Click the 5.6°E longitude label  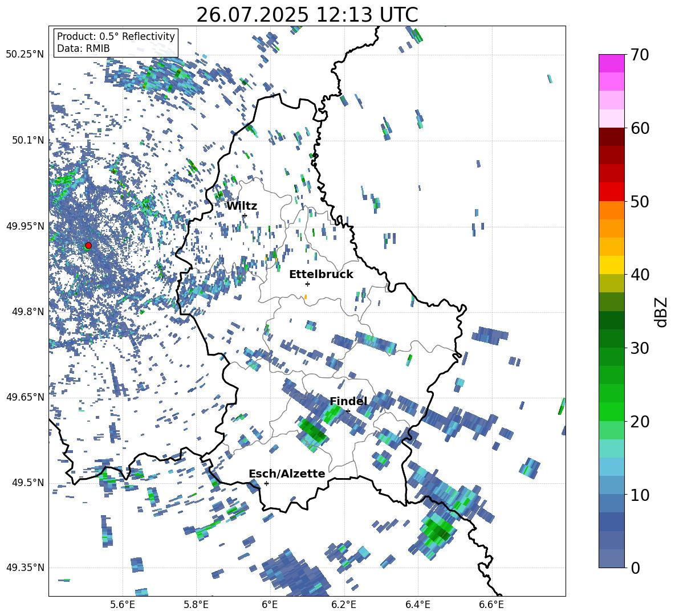pos(123,605)
